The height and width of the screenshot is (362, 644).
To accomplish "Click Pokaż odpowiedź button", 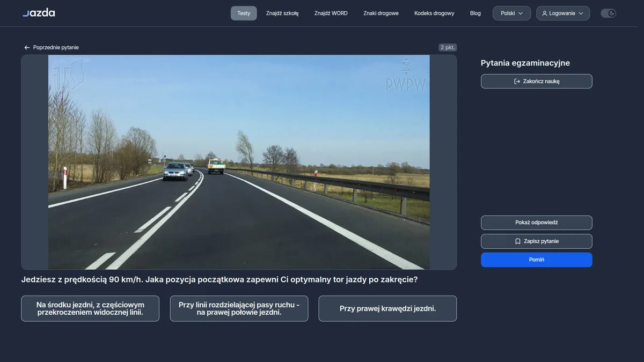I will 537,223.
